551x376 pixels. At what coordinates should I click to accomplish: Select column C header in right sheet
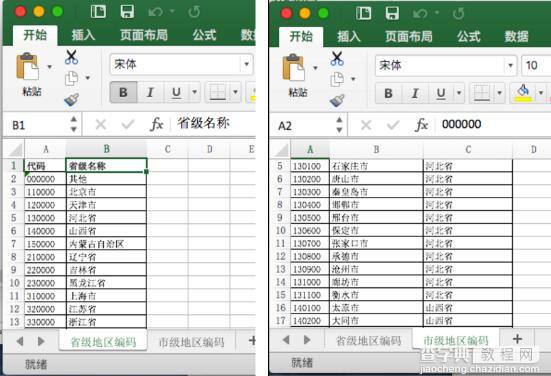point(468,150)
